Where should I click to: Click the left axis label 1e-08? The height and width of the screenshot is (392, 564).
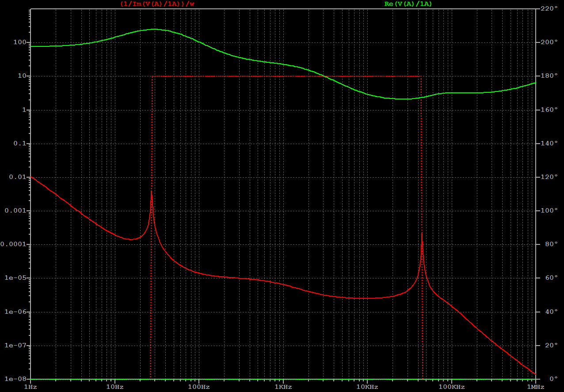tap(16, 379)
